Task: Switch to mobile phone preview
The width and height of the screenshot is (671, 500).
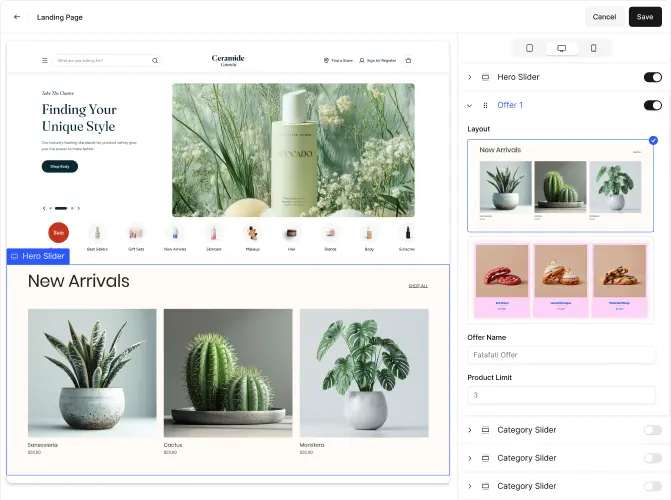Action: coord(593,48)
